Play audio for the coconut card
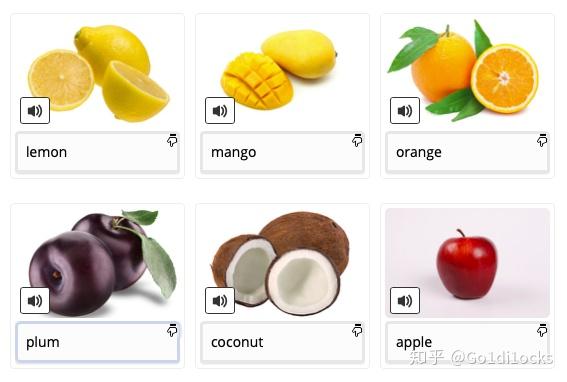 point(220,301)
